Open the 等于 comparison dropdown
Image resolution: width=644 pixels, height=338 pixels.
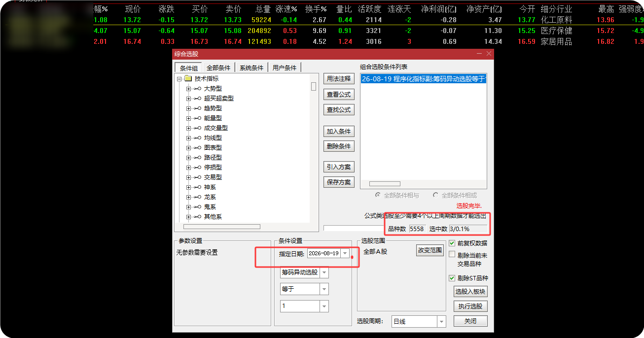click(x=324, y=289)
